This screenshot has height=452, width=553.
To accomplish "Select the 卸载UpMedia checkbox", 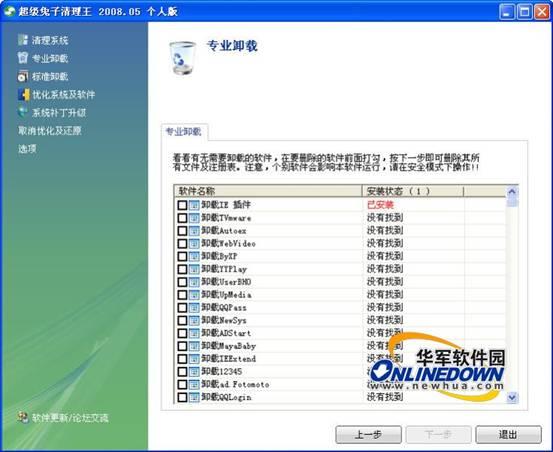I will tap(182, 295).
